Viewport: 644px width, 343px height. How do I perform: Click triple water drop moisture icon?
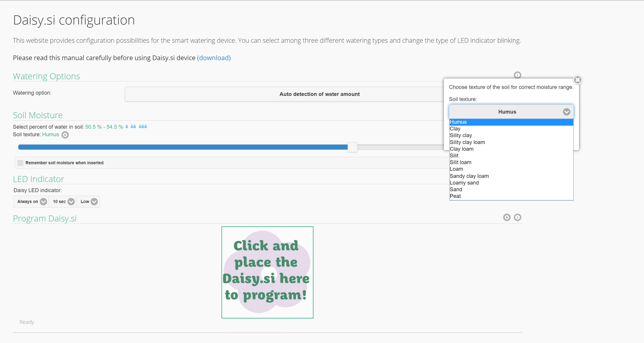(x=143, y=126)
